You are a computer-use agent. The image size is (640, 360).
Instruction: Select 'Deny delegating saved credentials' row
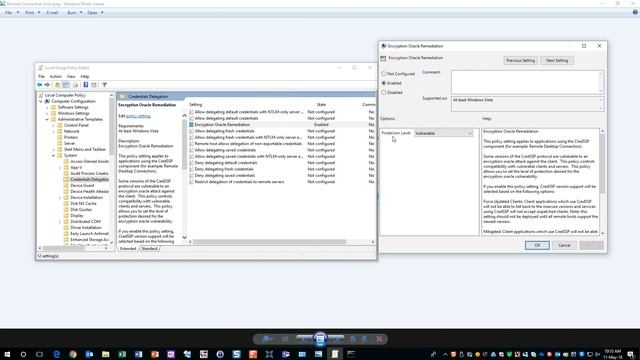(224, 176)
